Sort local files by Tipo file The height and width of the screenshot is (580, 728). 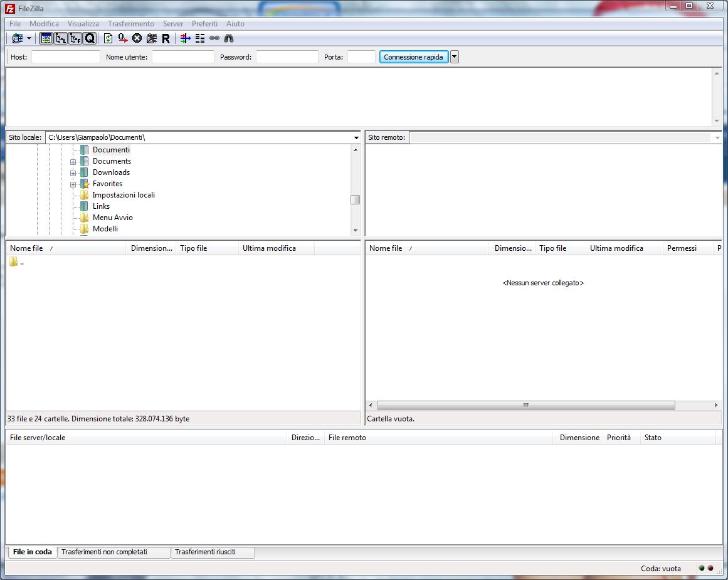pyautogui.click(x=207, y=248)
